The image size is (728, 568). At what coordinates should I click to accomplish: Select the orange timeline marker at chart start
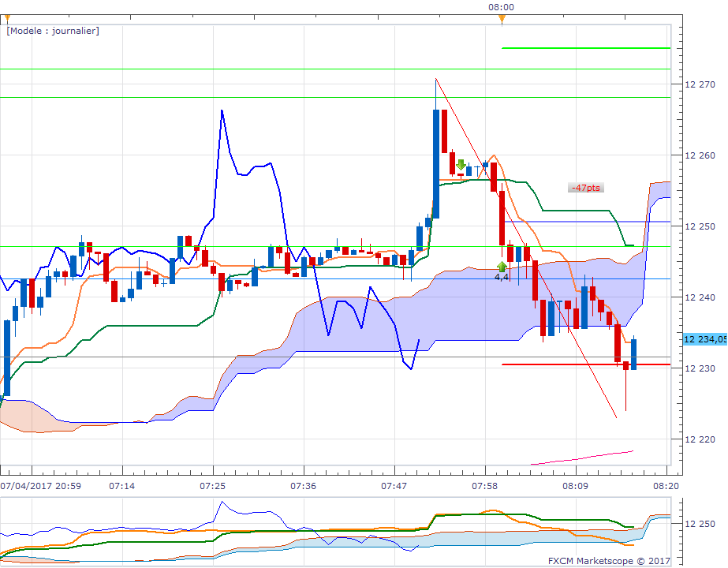pos(6,19)
